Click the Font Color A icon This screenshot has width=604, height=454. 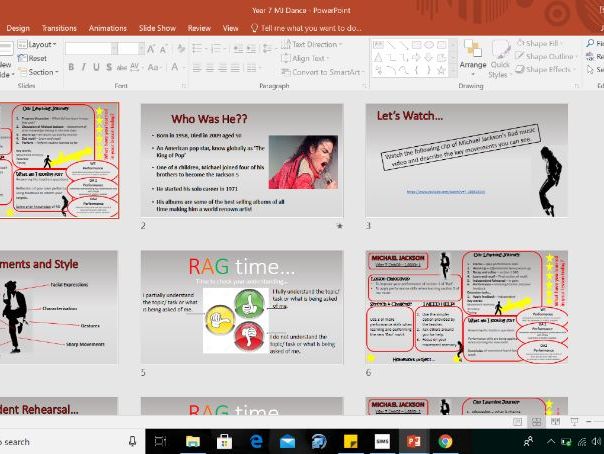pos(175,67)
